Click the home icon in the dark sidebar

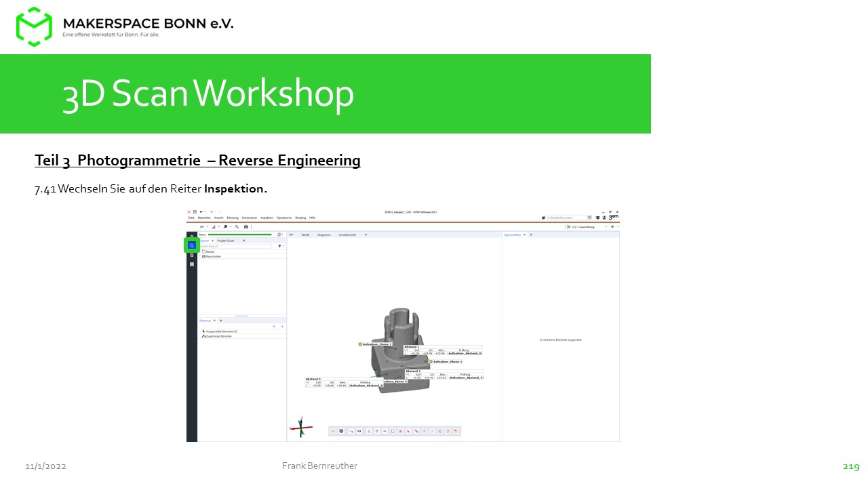tap(192, 236)
